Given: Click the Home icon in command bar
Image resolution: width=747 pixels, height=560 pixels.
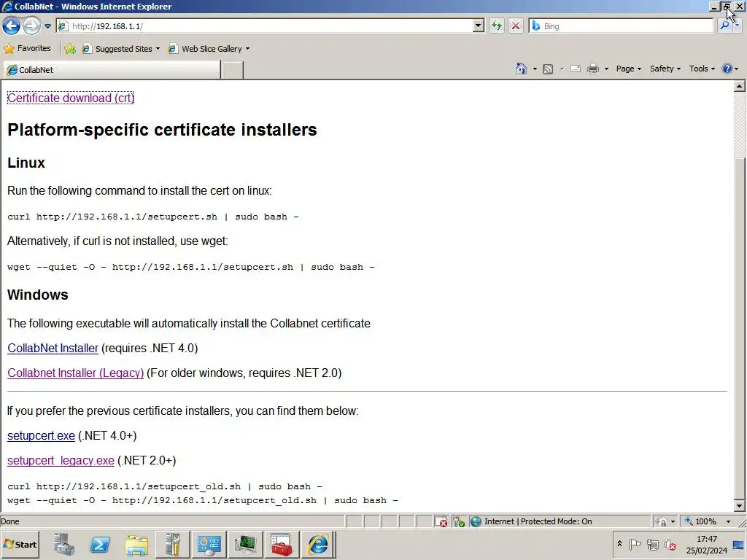Looking at the screenshot, I should point(522,69).
